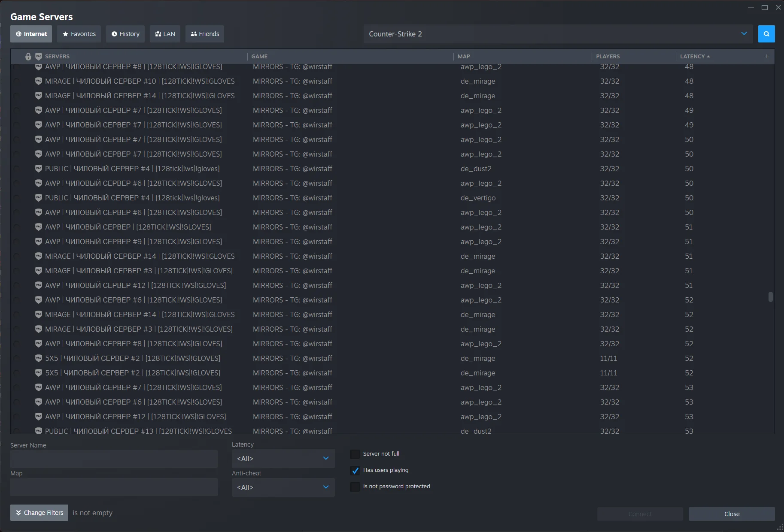
Task: Click latency 52 of AWP #8 row
Action: click(x=689, y=344)
